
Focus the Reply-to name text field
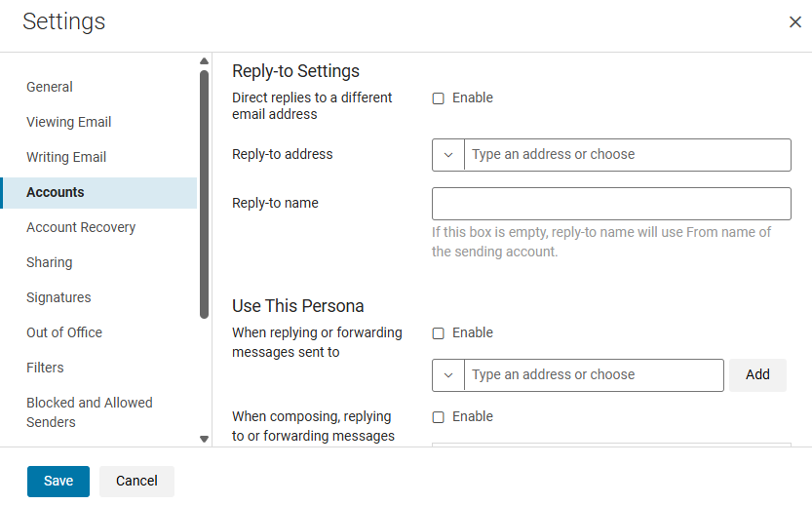(x=611, y=204)
